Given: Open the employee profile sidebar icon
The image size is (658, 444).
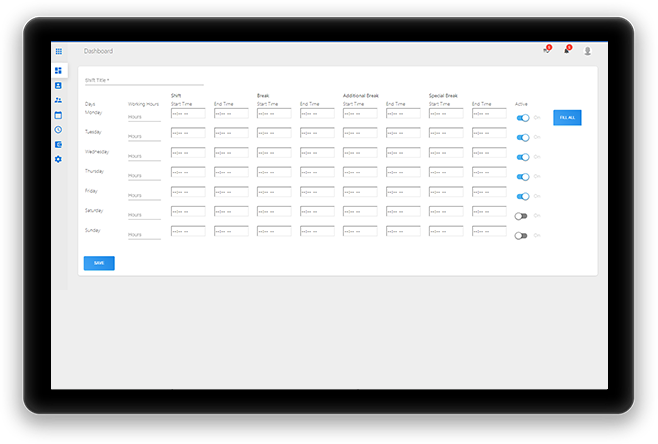Looking at the screenshot, I should (x=58, y=86).
